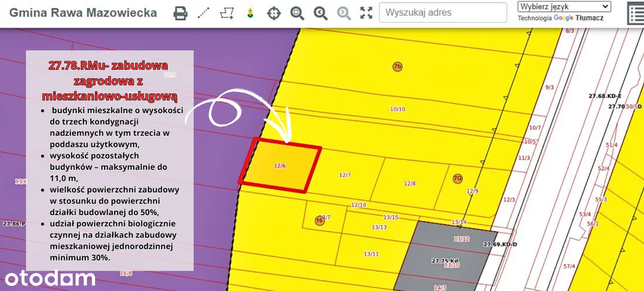The height and width of the screenshot is (291, 644).
Task: Click the zoom to extent magnifier
Action: coord(297,13)
